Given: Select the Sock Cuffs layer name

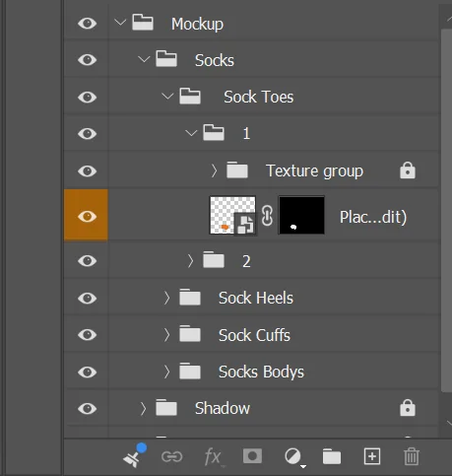Looking at the screenshot, I should pos(254,335).
